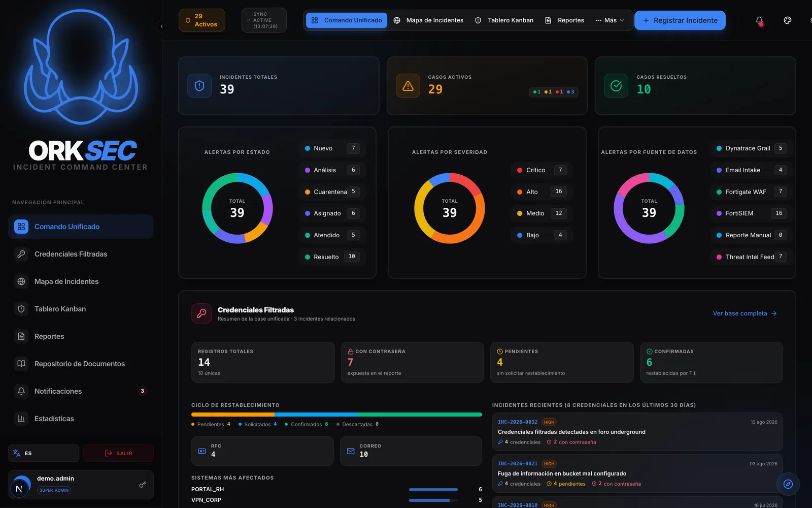Click the Alertas por Severidad donut chart

[450, 208]
